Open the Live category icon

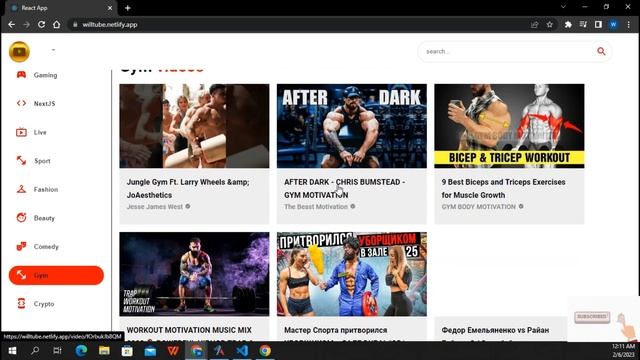point(21,132)
